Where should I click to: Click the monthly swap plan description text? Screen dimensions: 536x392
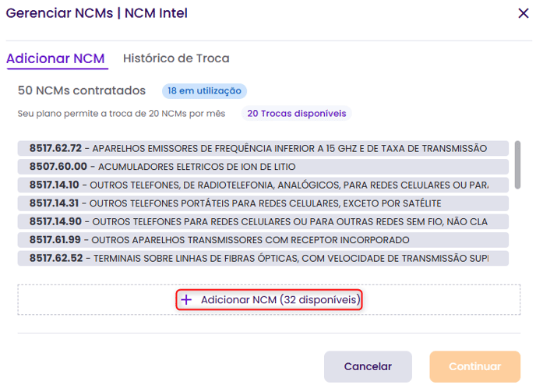click(121, 114)
